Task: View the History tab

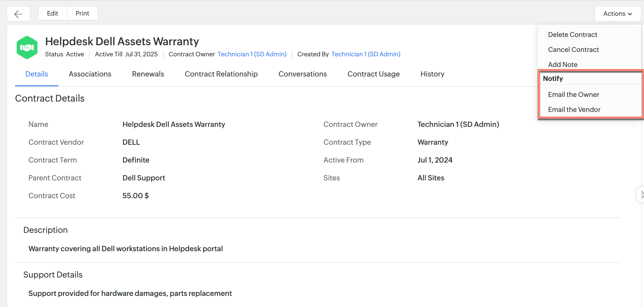Action: click(x=432, y=74)
